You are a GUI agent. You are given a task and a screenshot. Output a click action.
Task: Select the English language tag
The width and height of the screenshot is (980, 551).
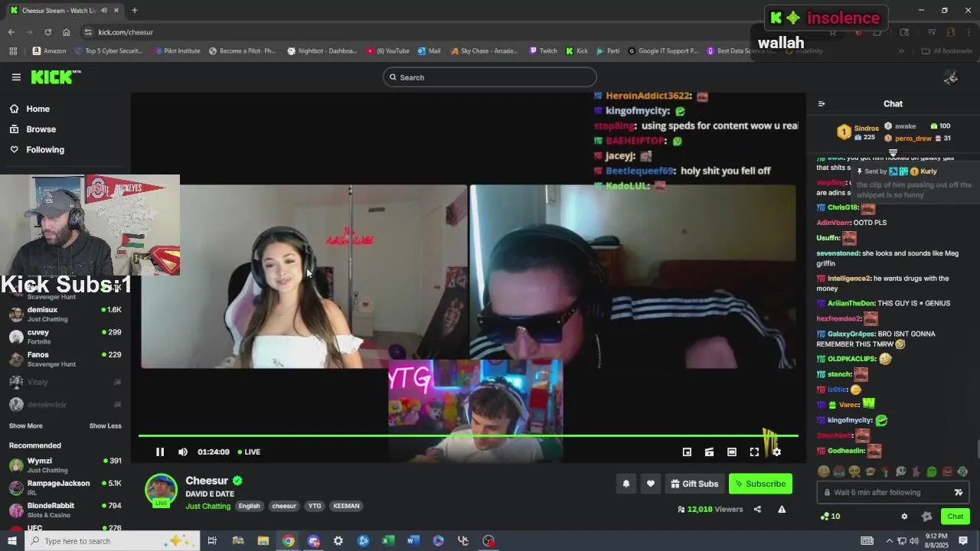click(249, 506)
